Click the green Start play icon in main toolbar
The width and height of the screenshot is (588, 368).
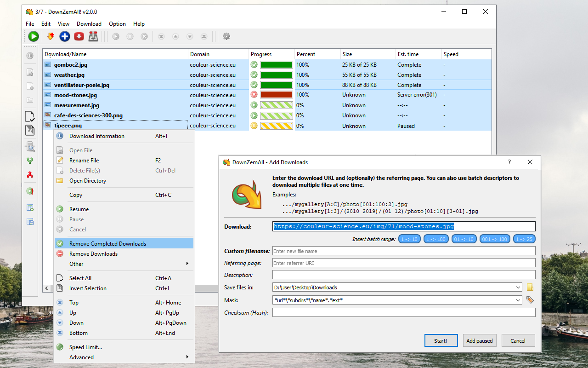pos(33,36)
